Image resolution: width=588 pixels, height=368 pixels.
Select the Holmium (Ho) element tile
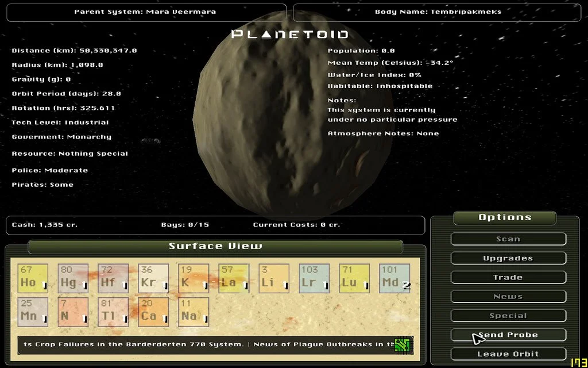coord(33,278)
